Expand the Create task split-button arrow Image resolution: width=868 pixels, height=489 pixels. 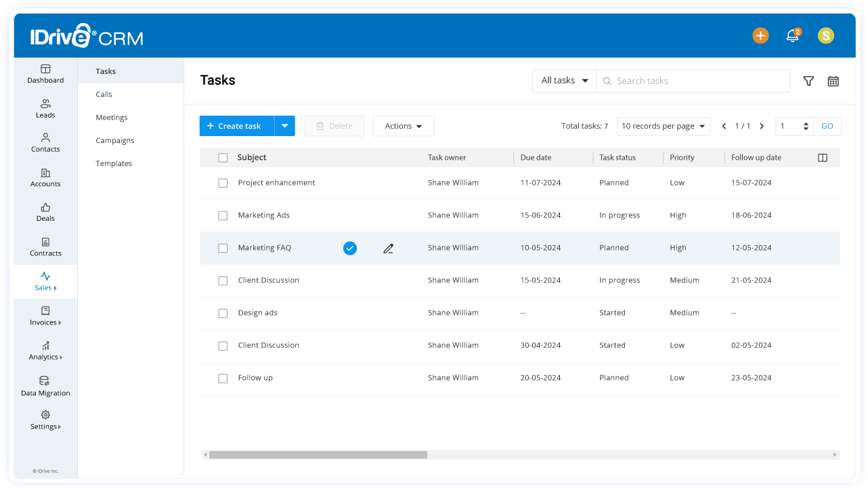click(284, 126)
